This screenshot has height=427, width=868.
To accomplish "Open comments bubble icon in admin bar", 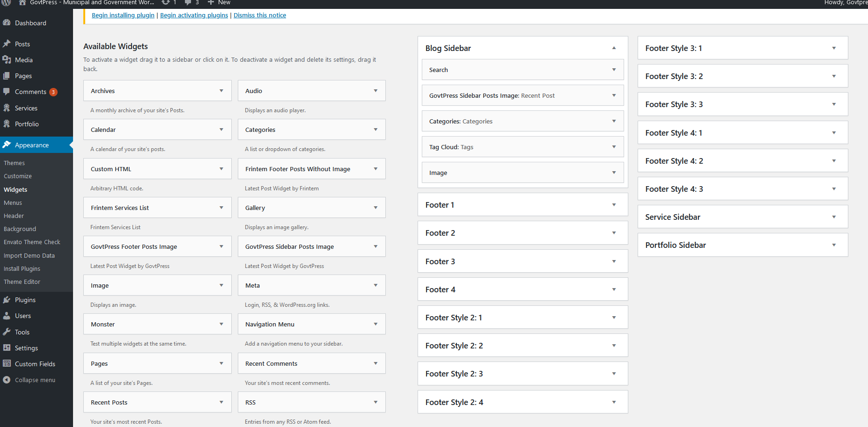I will [188, 2].
